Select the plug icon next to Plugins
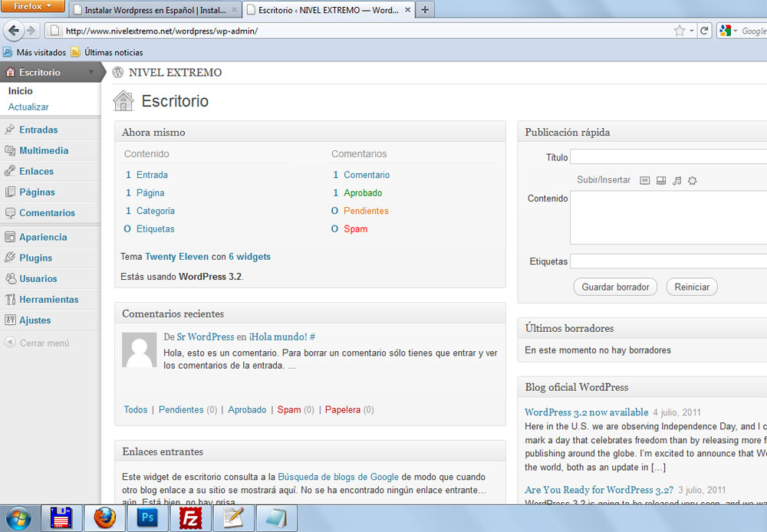 [x=11, y=258]
